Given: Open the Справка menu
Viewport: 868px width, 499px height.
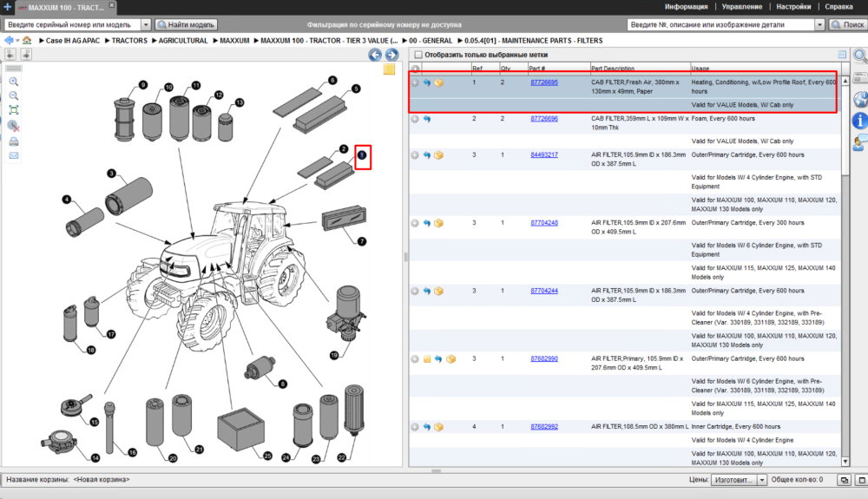Looking at the screenshot, I should [x=838, y=7].
